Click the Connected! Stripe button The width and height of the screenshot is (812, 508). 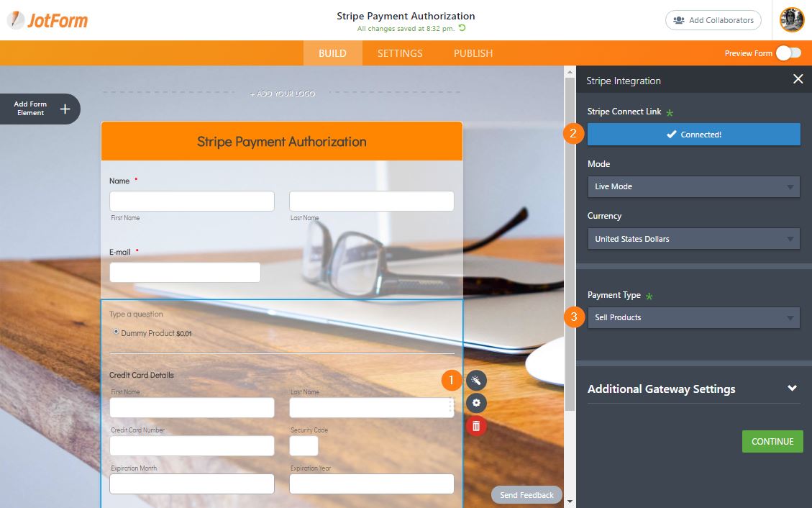[693, 134]
